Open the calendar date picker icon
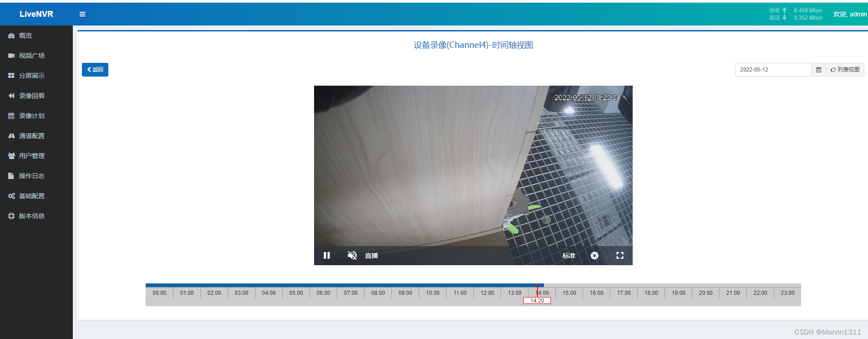 [x=818, y=70]
